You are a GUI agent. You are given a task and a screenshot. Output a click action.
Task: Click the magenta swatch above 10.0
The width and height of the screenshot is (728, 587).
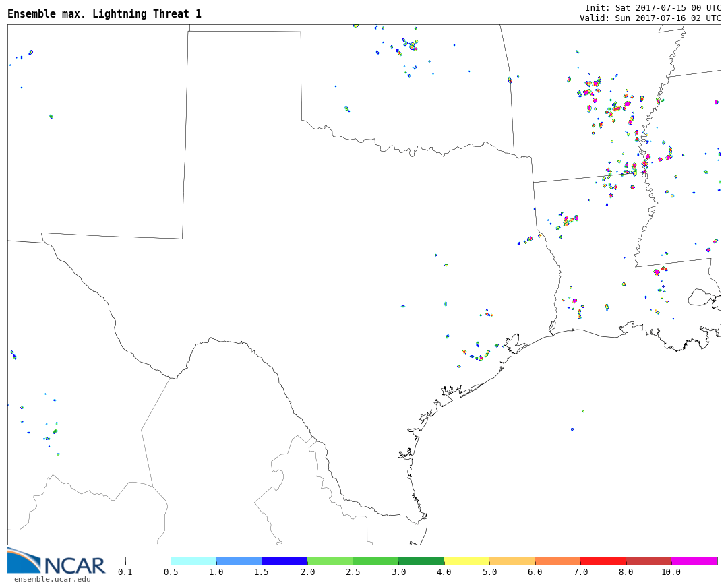click(x=694, y=561)
